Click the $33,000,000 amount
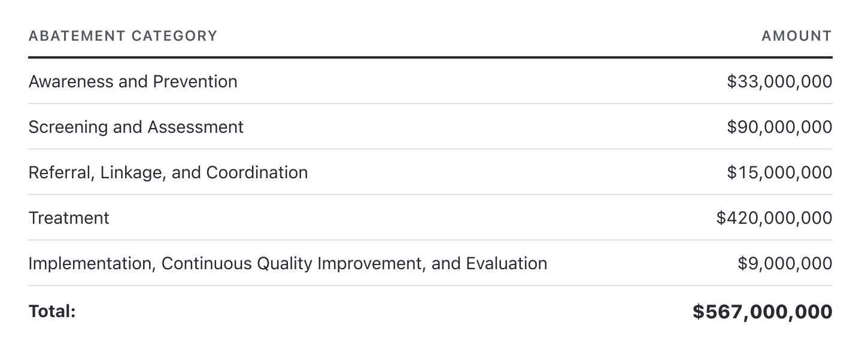The width and height of the screenshot is (868, 353). tap(779, 81)
